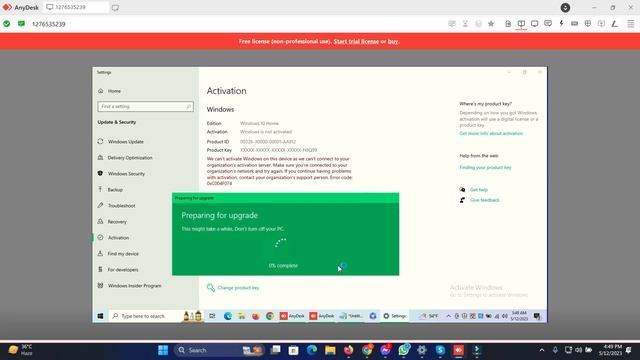Add session to favorites with the star icon
This screenshot has height=360, width=640.
coord(491,24)
